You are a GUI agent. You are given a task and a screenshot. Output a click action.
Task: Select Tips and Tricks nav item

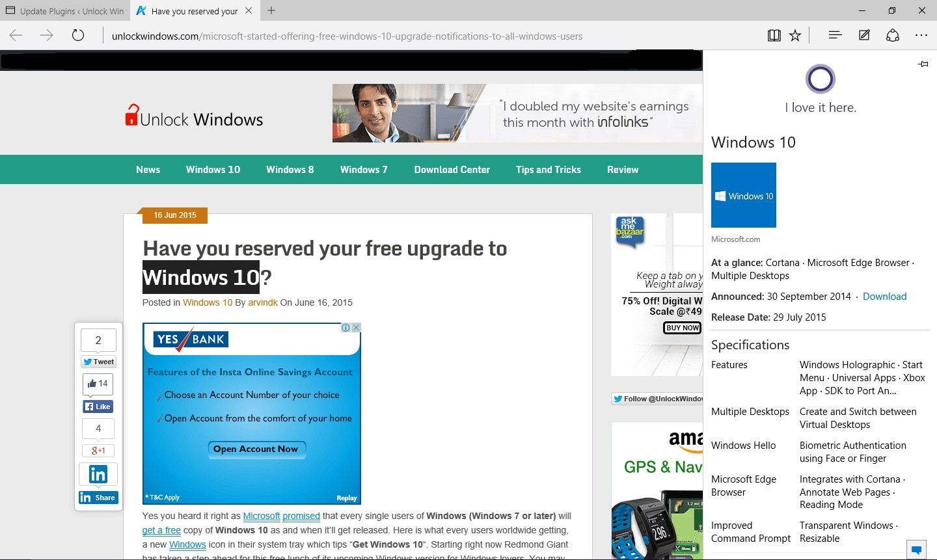pos(548,170)
